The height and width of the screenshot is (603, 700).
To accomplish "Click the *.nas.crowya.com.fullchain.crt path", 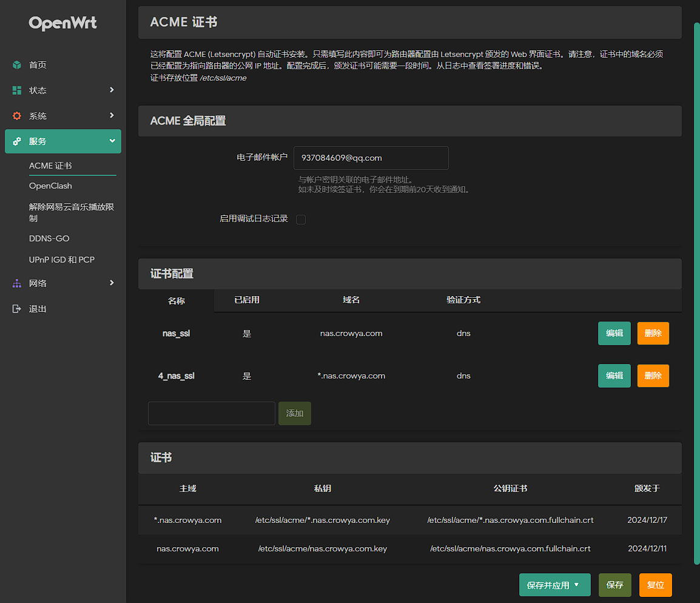I will [x=510, y=520].
